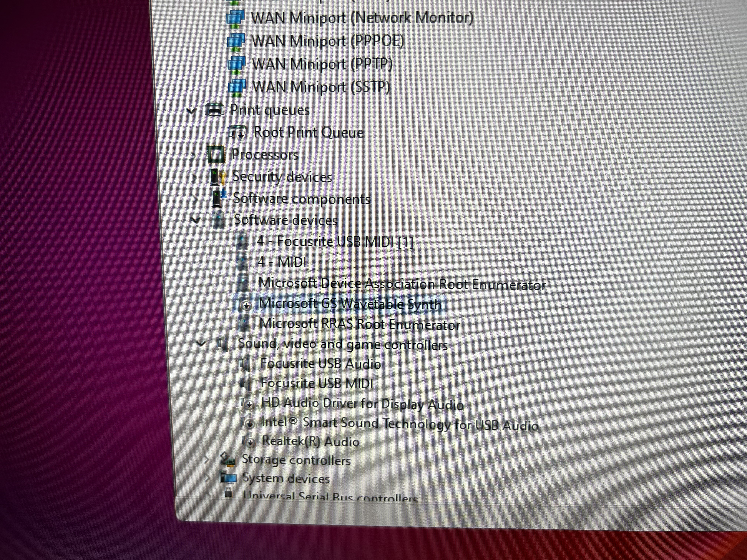Select the Processors label
The width and height of the screenshot is (747, 560).
point(265,155)
